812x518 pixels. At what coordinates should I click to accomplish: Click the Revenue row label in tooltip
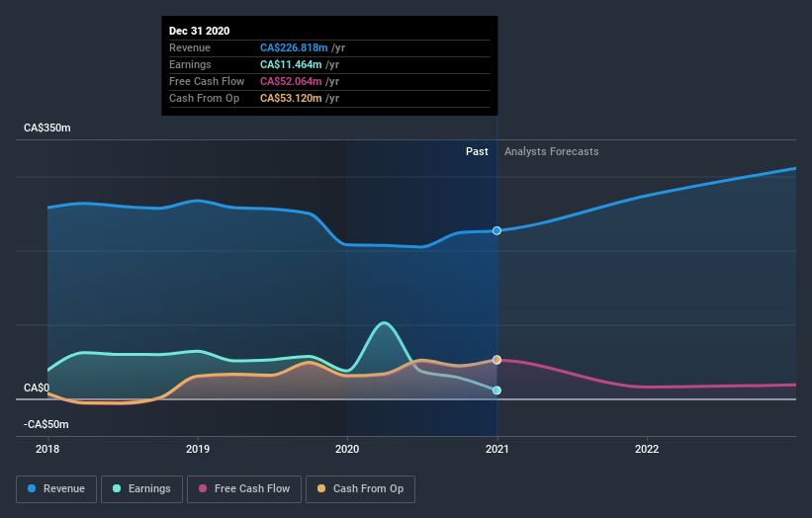click(x=190, y=47)
